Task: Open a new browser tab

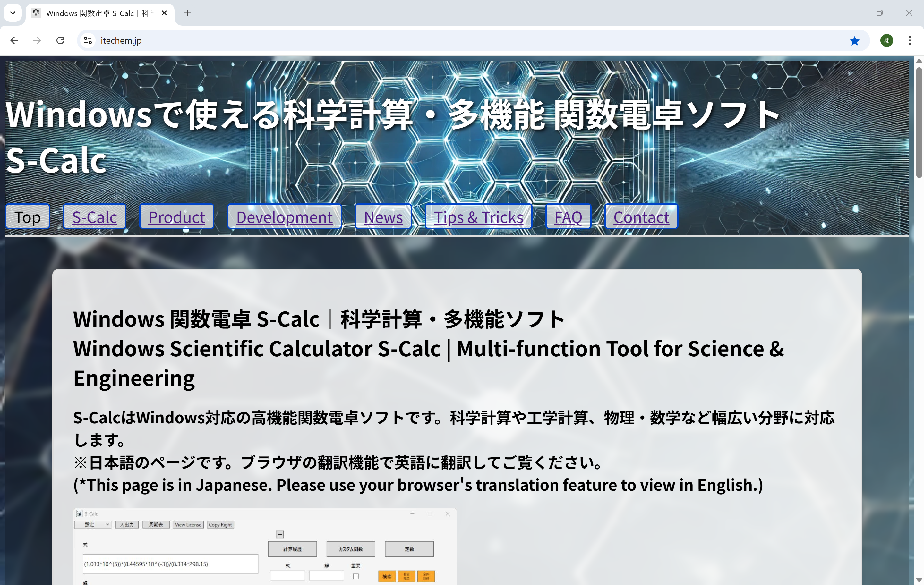Action: 187,13
